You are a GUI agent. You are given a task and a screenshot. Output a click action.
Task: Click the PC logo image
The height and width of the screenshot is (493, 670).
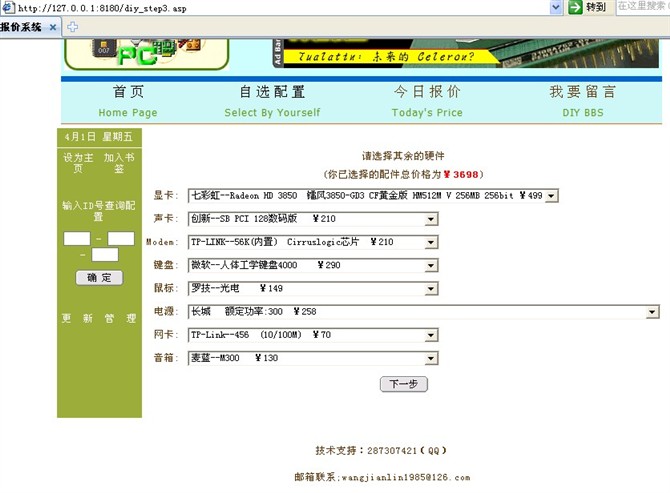click(146, 54)
